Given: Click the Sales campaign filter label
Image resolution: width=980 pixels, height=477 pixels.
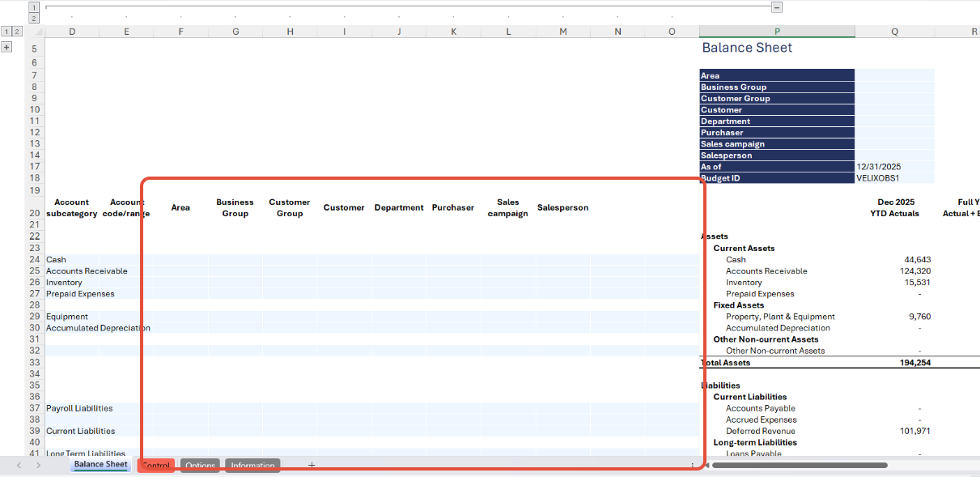Looking at the screenshot, I should [x=777, y=143].
